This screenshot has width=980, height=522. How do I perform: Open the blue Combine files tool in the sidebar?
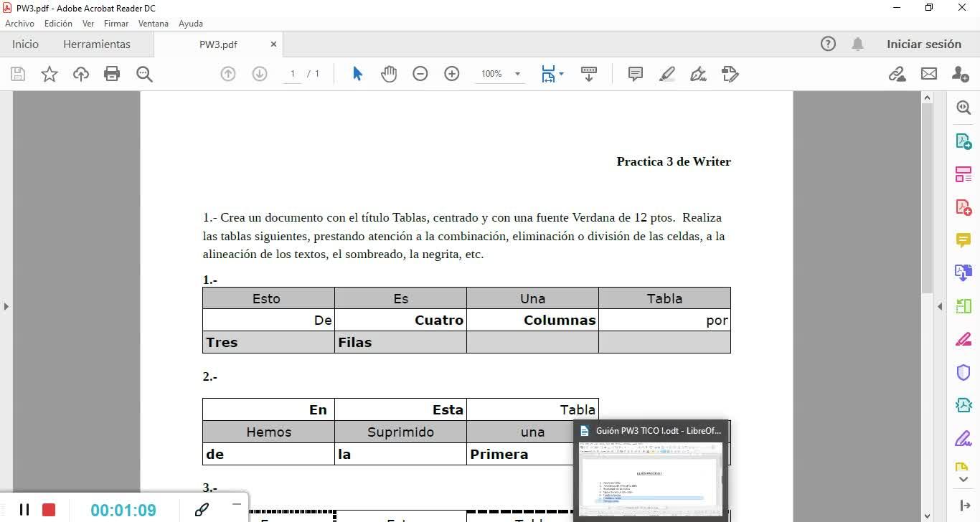pyautogui.click(x=963, y=272)
